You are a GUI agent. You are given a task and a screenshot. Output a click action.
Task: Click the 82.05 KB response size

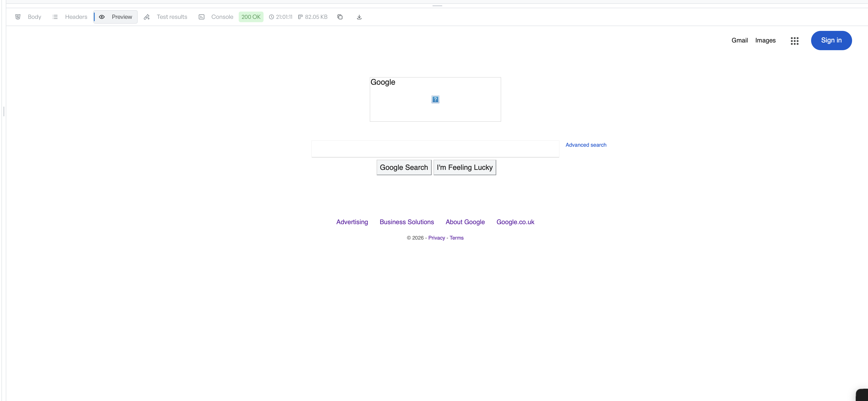coord(316,17)
